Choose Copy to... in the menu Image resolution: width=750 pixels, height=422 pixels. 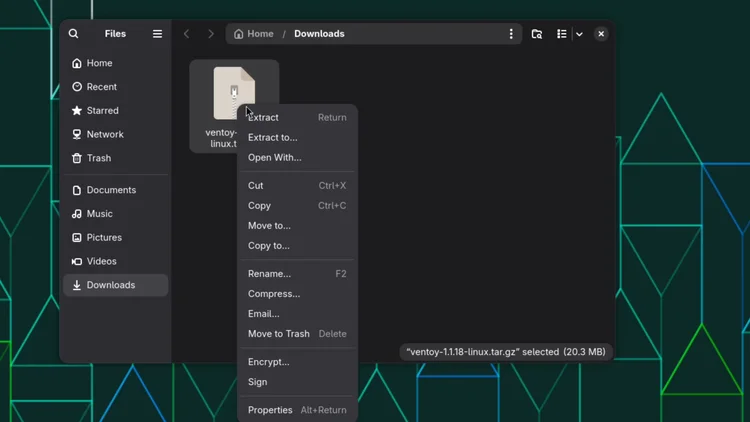pos(297,246)
